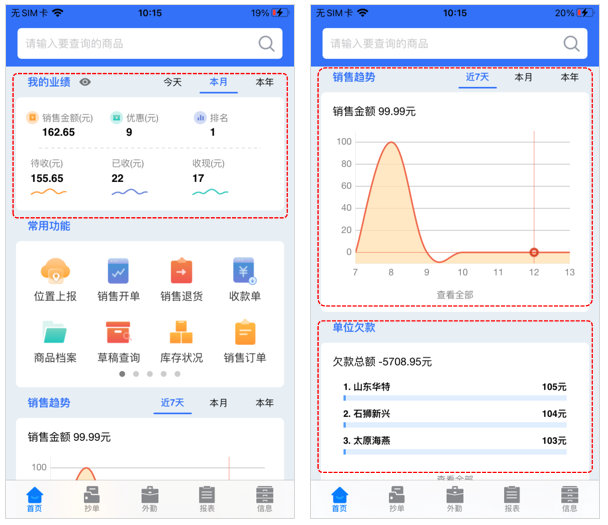Tap 外勤 briefcase icon in left phone
This screenshot has width=608, height=525.
[x=150, y=495]
